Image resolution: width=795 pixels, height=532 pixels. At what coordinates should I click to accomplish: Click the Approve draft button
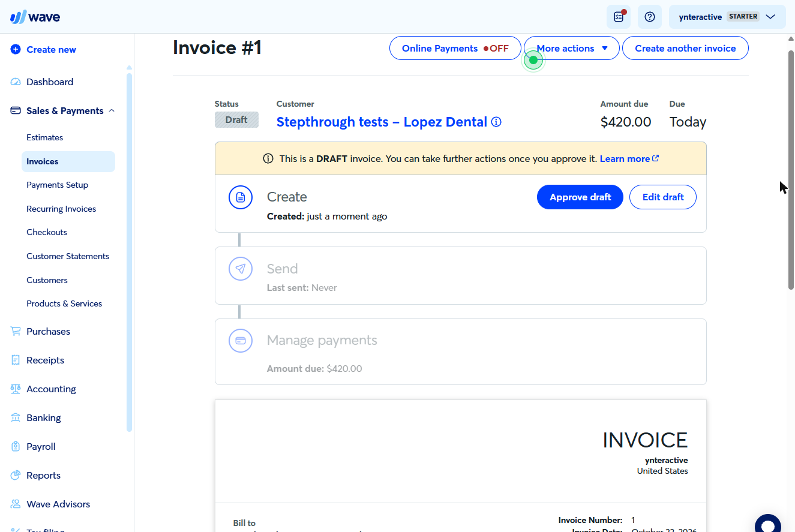[x=580, y=197]
